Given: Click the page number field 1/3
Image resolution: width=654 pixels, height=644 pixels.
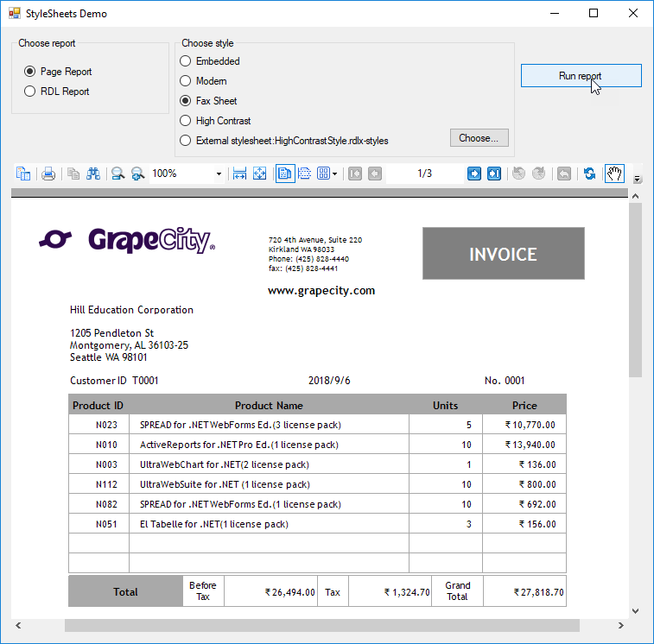Looking at the screenshot, I should pos(424,174).
